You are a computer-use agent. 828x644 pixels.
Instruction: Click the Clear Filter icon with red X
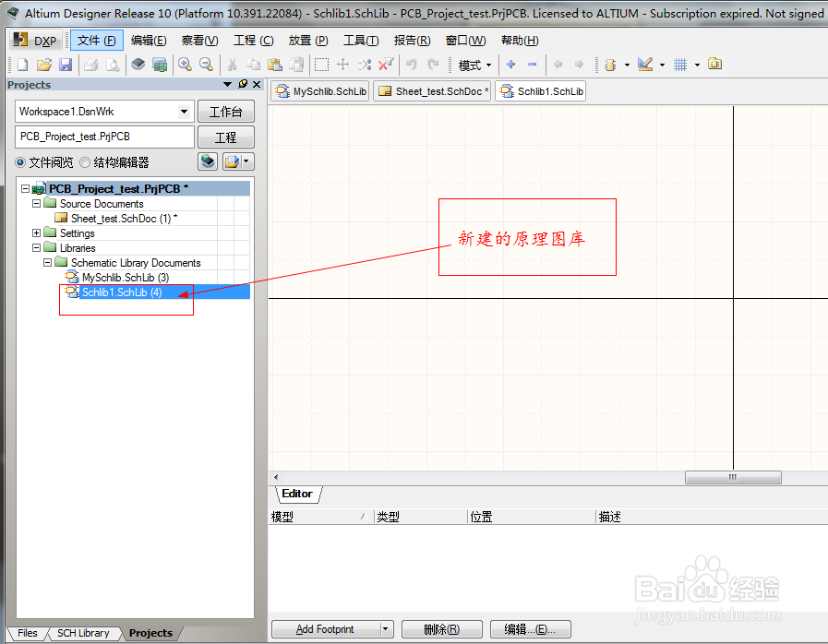pos(386,65)
